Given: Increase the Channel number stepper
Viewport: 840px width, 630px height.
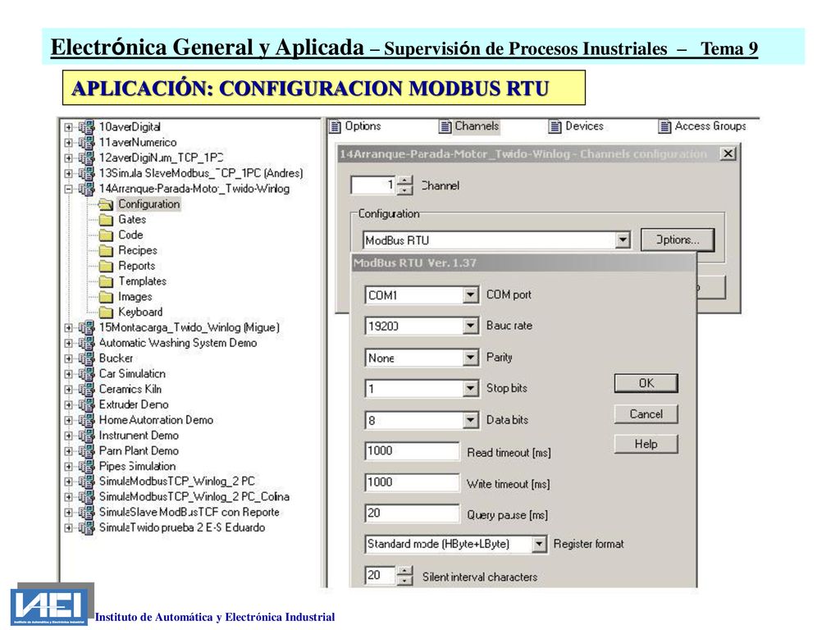Looking at the screenshot, I should point(405,181).
